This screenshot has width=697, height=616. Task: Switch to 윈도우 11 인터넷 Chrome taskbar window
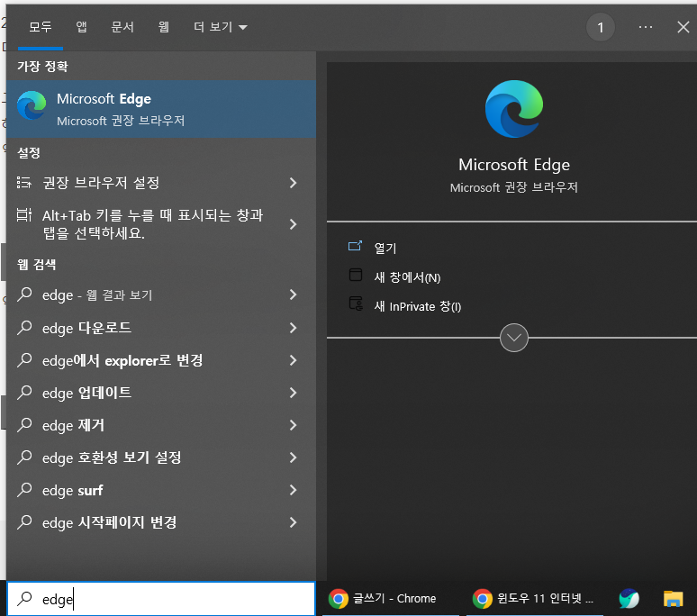click(x=535, y=599)
